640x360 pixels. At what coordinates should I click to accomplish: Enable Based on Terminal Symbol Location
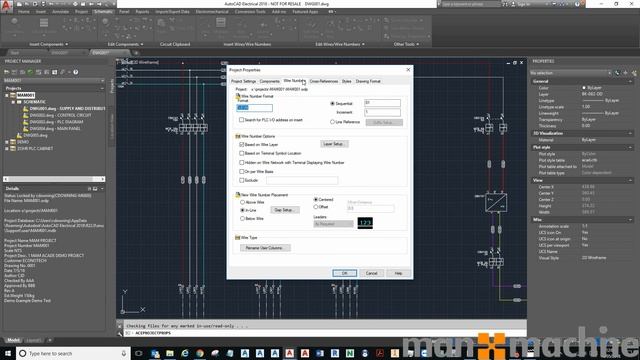click(242, 153)
